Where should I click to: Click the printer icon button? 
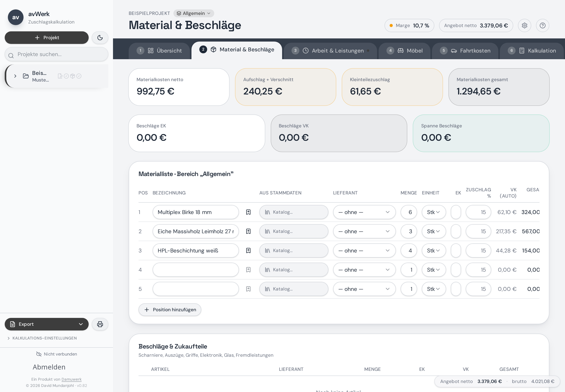pos(100,324)
